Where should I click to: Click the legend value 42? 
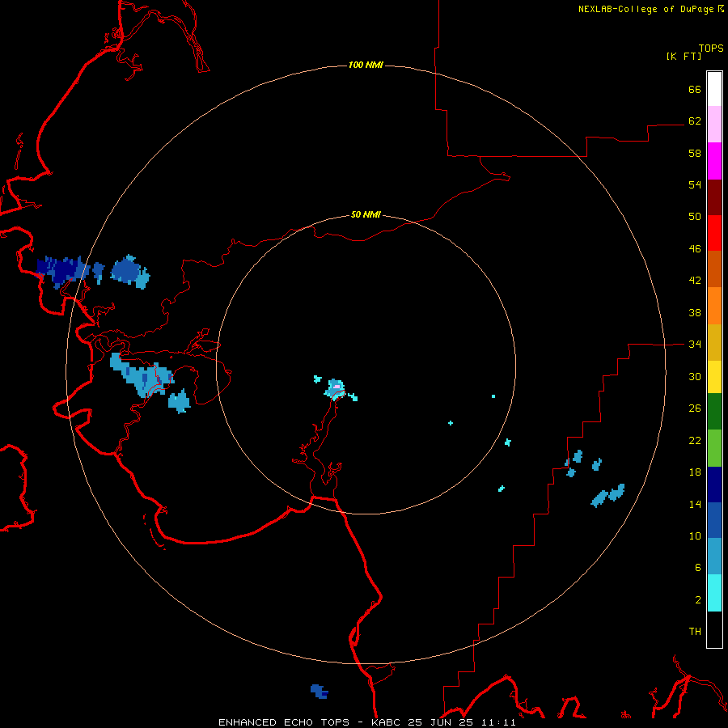tap(695, 281)
